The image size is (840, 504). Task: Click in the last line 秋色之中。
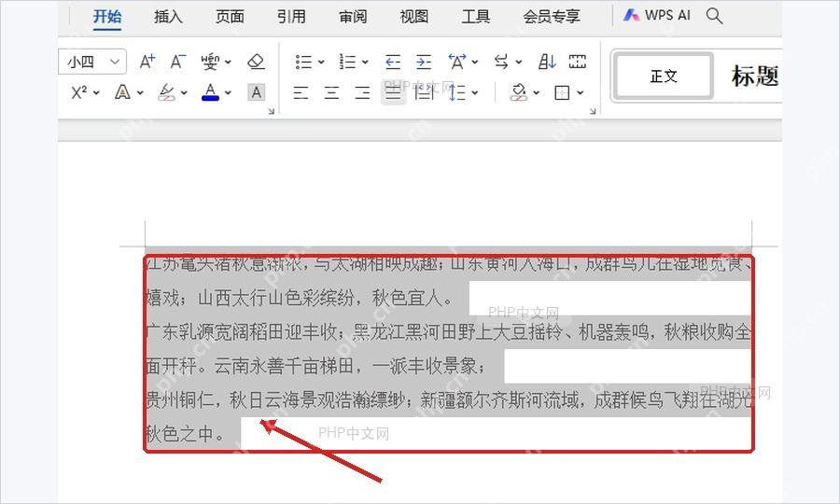tap(186, 433)
